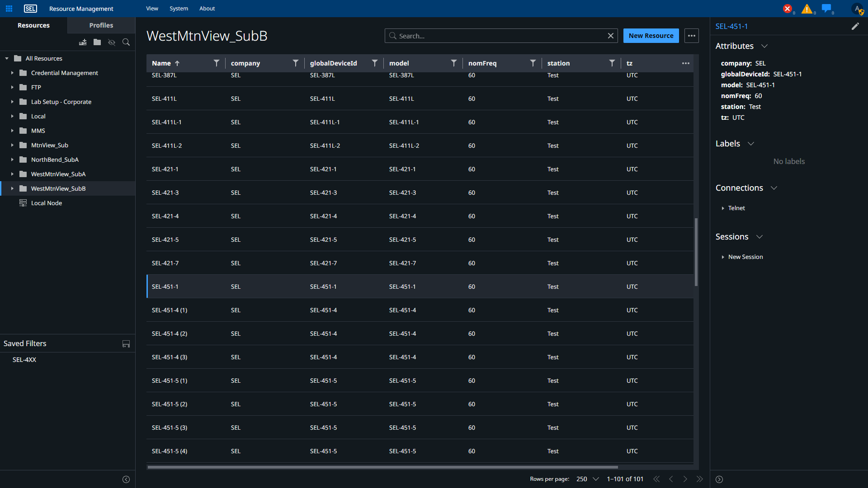Apply the SEL-4XX saved filter
Image resolution: width=868 pixels, height=488 pixels.
click(24, 360)
